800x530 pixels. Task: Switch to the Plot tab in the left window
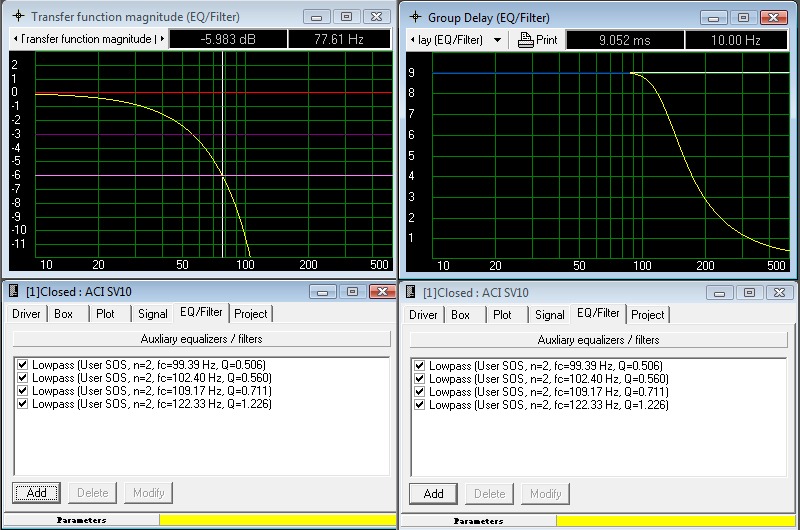click(106, 314)
